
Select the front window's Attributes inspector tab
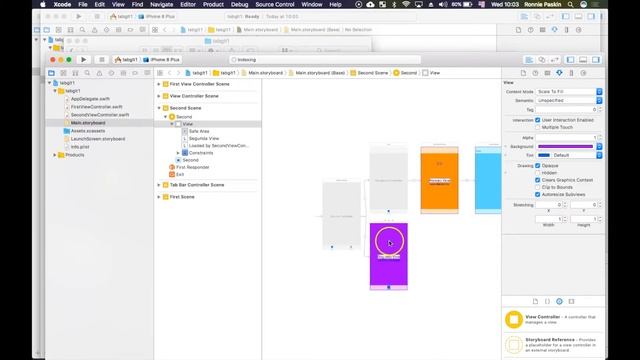pos(559,73)
